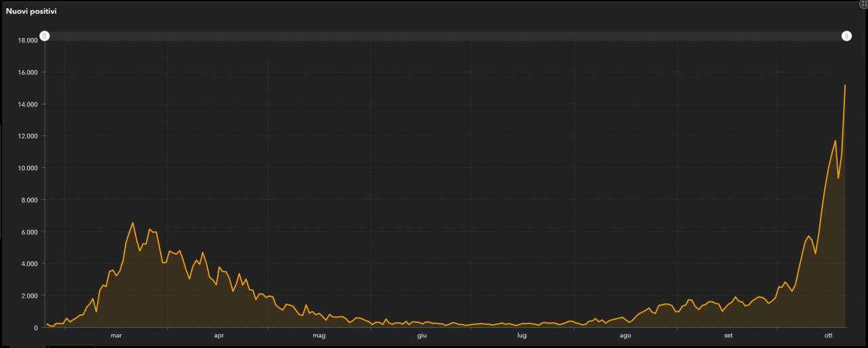Screen dimensions: 868x348
Task: Click the 18.000 y-axis value
Action: (27, 41)
